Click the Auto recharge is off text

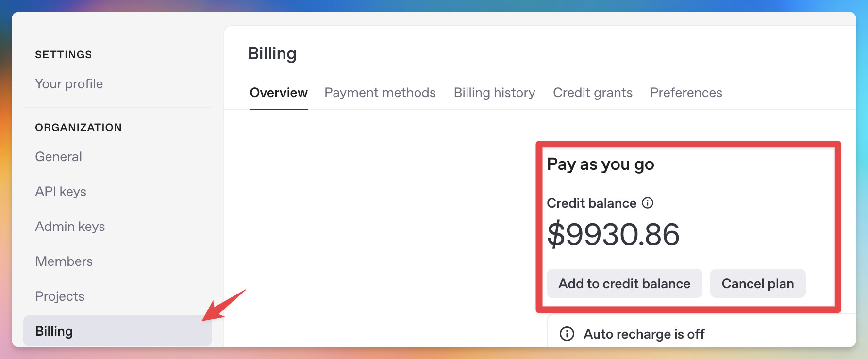click(x=644, y=334)
